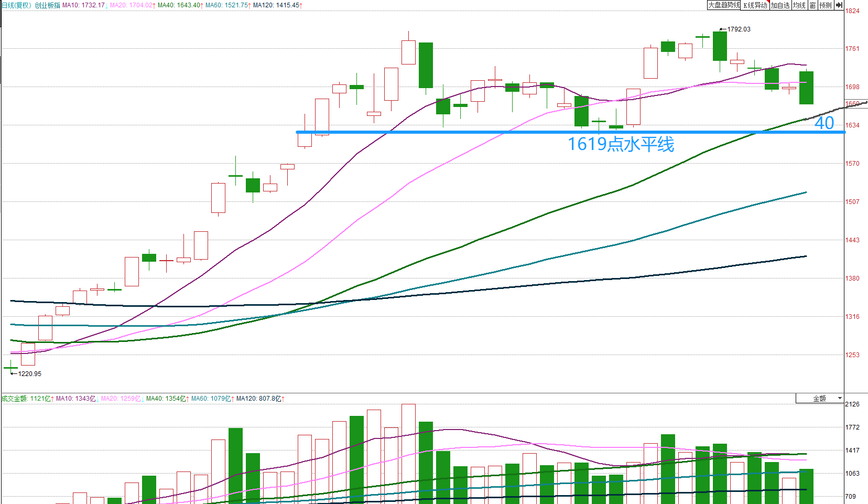Click the volume MA10: 1343亿 label

tap(78, 399)
